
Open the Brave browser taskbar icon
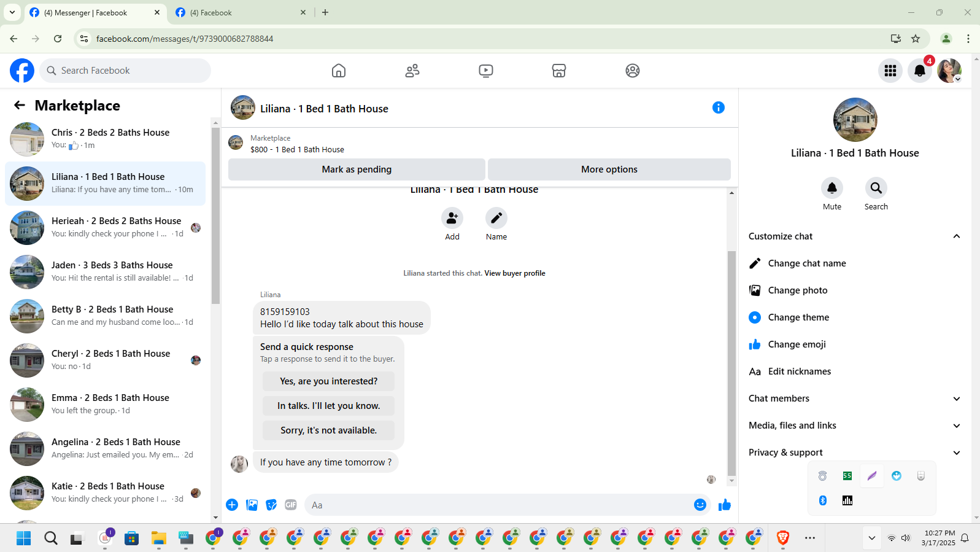783,538
